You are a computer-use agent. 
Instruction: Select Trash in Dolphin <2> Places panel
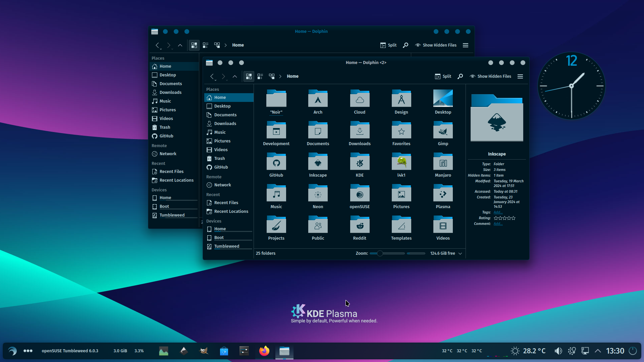[x=229, y=159]
